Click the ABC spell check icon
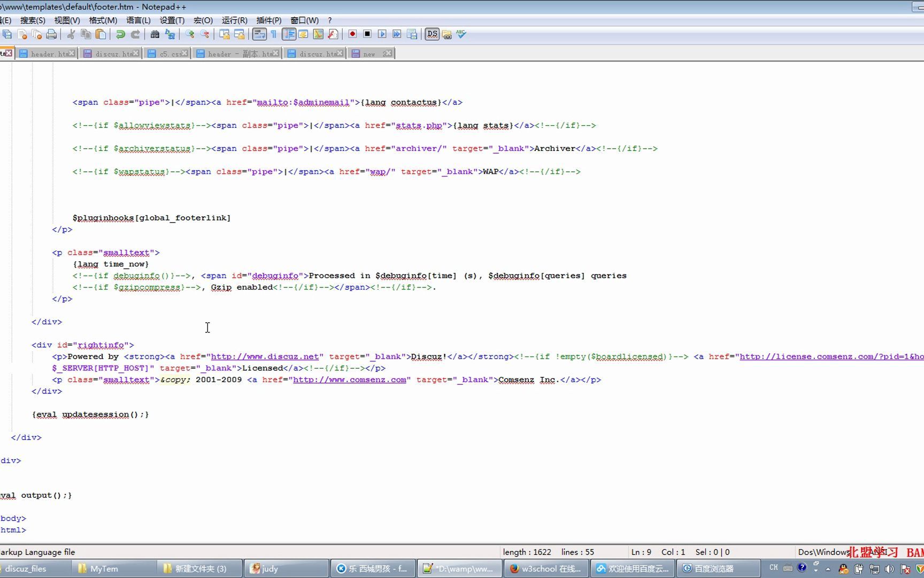Screen dimensions: 924x578 461,34
